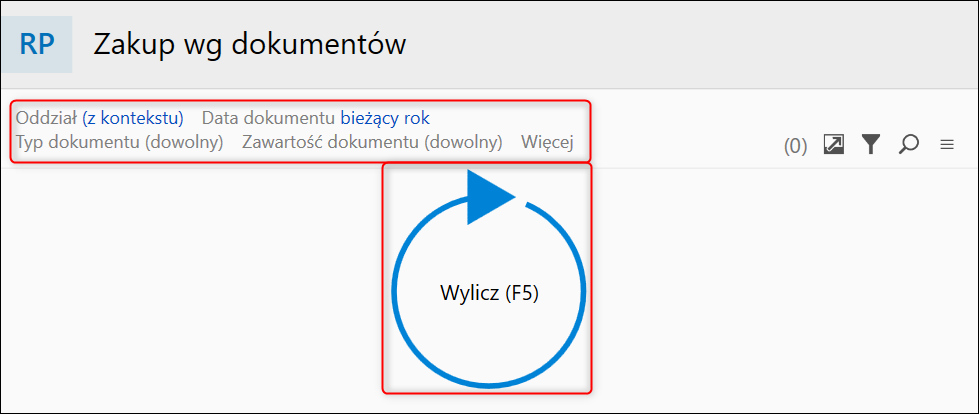
Task: Open the report in an external window
Action: point(833,145)
